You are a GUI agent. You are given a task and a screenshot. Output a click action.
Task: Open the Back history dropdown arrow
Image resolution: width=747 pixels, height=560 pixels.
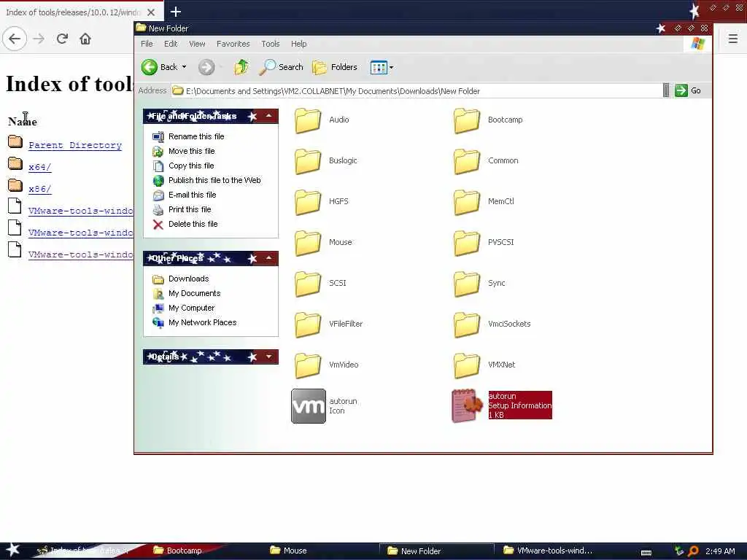(x=185, y=67)
